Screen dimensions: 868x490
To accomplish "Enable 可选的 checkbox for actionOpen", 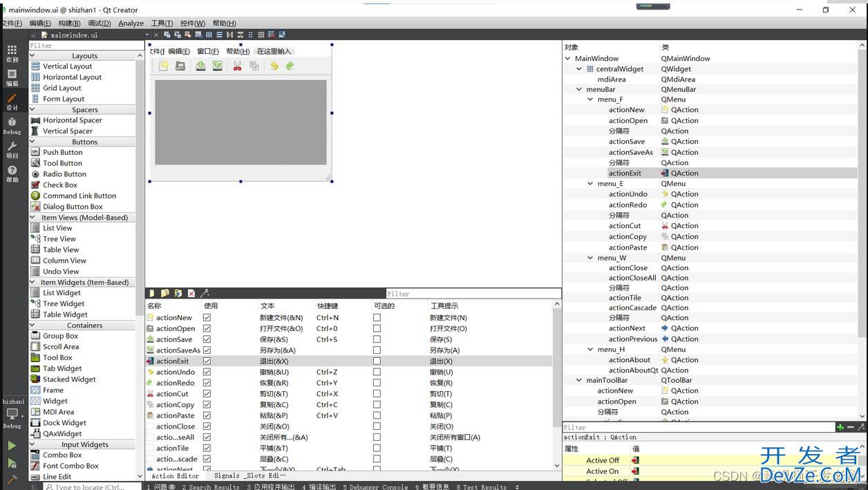I will (377, 329).
